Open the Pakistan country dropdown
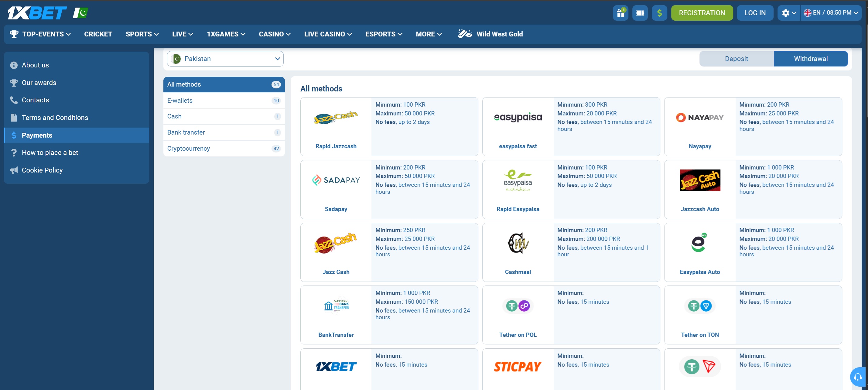Viewport: 868px width, 390px height. click(225, 59)
